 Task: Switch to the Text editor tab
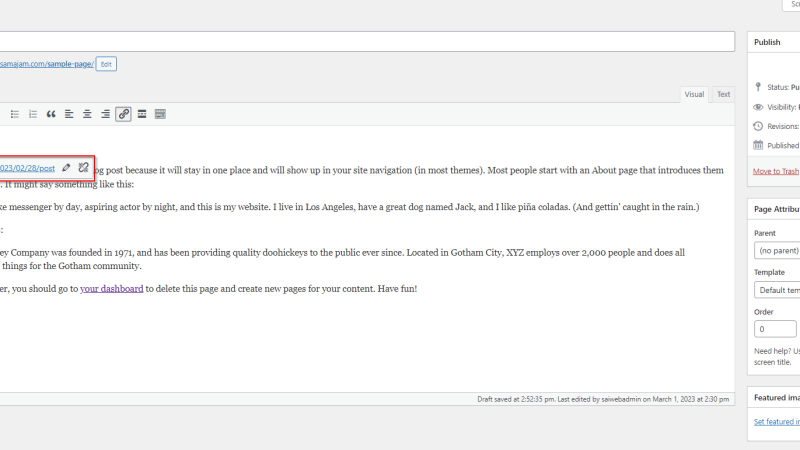click(723, 94)
